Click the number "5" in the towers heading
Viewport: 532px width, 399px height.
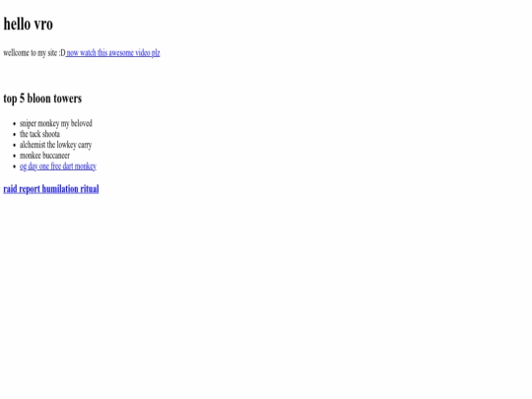tap(22, 99)
